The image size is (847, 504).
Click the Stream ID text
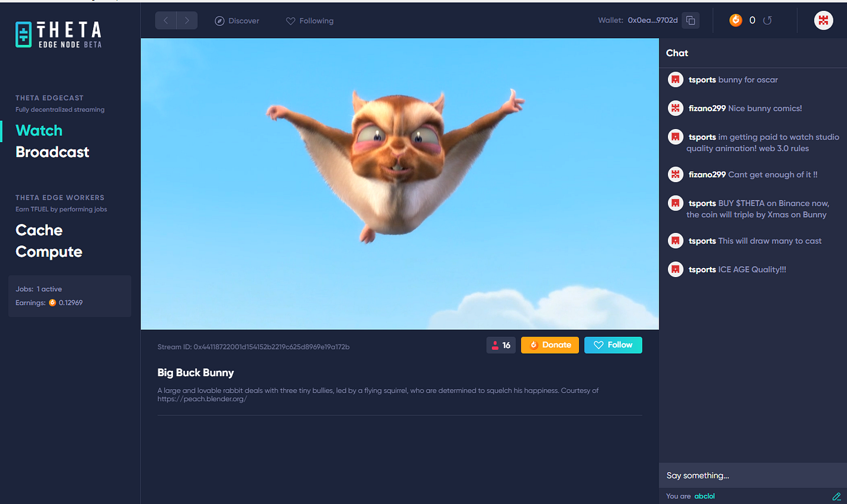(x=253, y=347)
